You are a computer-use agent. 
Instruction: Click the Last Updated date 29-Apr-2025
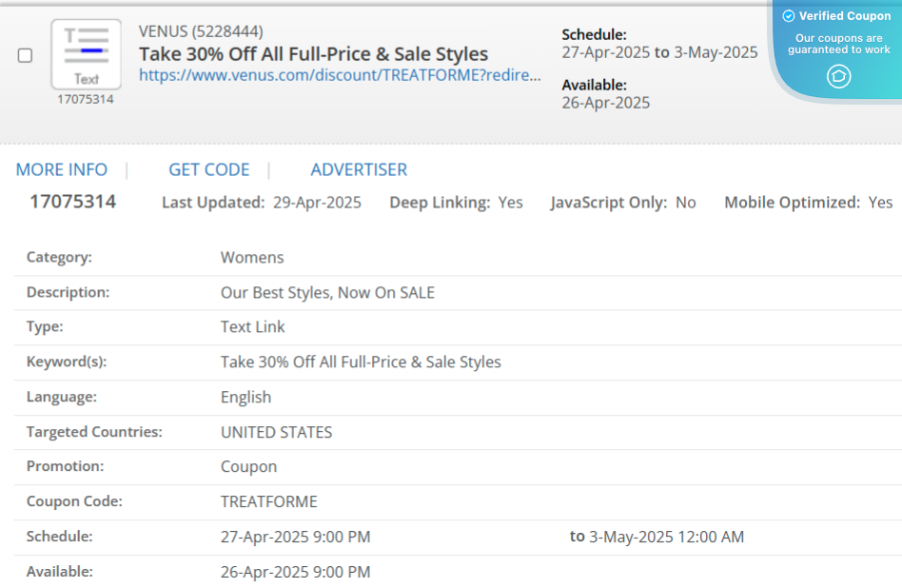(317, 203)
